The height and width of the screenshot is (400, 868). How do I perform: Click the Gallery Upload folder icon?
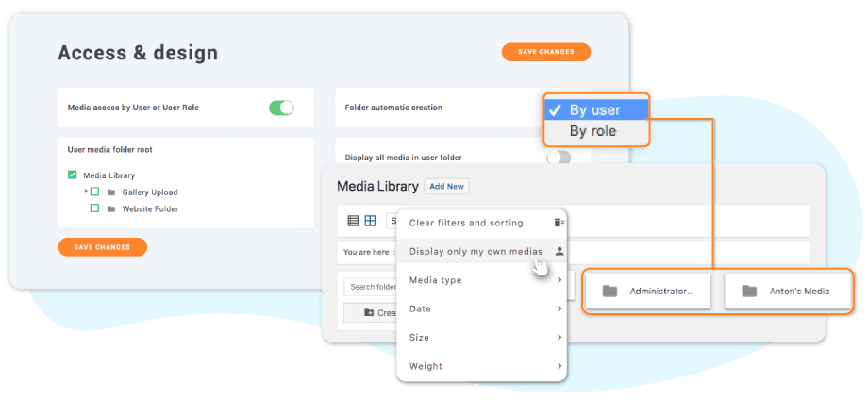tap(111, 192)
